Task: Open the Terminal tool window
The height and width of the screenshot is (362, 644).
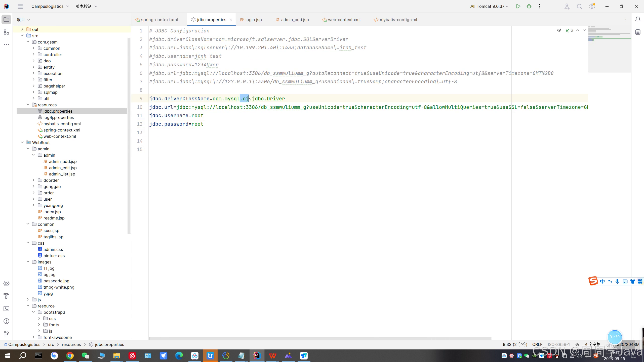Action: 7,308
